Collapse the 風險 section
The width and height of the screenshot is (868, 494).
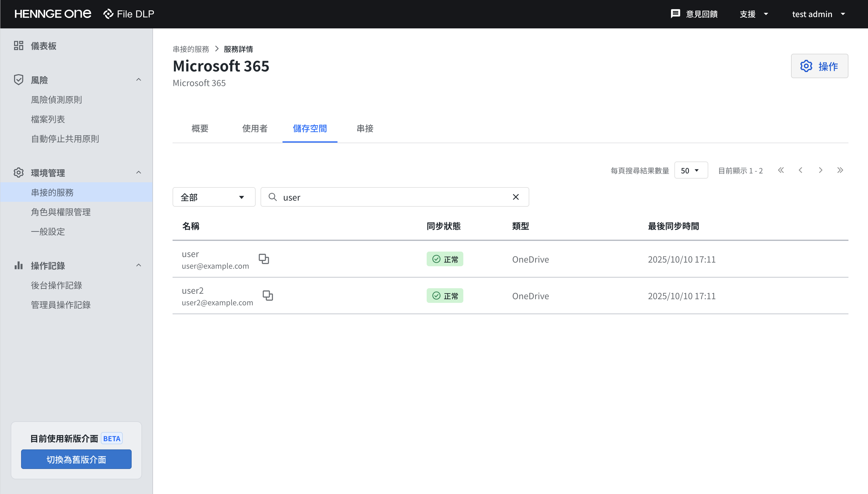pos(138,80)
